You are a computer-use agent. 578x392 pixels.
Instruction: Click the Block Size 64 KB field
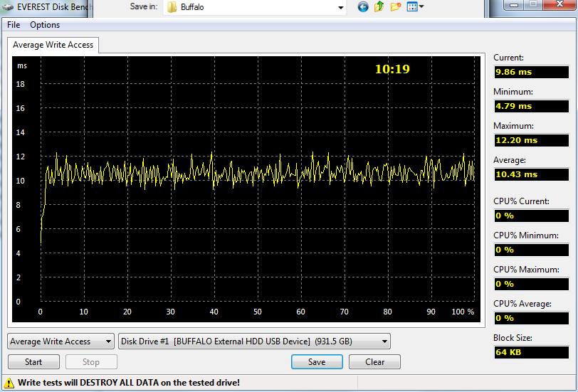531,352
